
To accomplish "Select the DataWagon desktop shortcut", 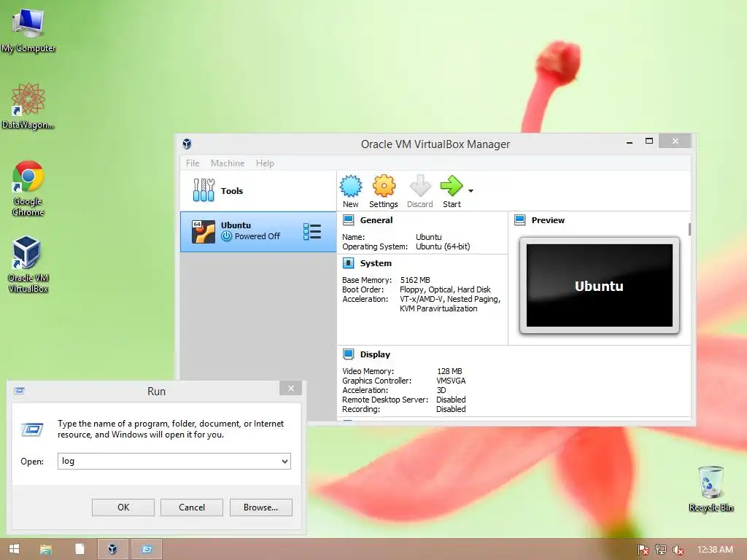I will coord(28,106).
